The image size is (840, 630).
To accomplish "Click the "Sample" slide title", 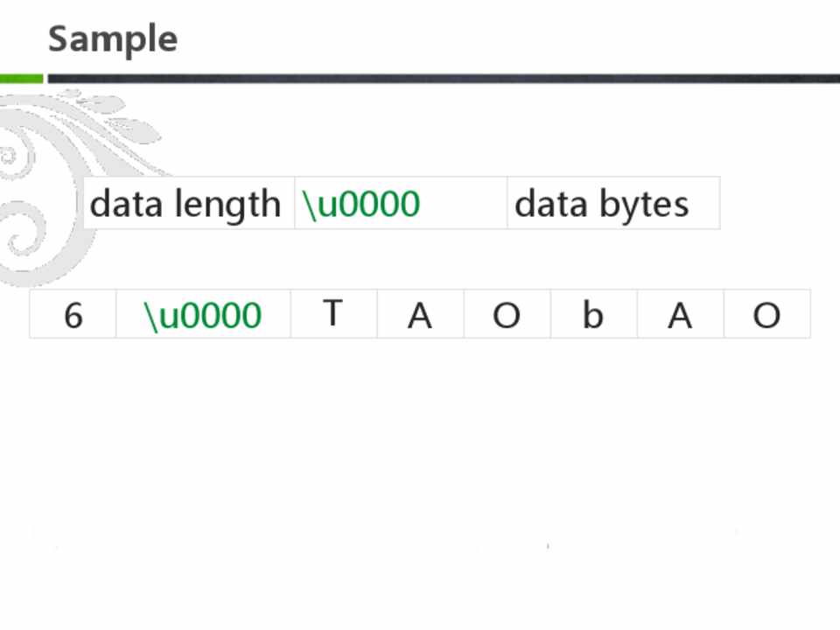I will click(x=112, y=39).
